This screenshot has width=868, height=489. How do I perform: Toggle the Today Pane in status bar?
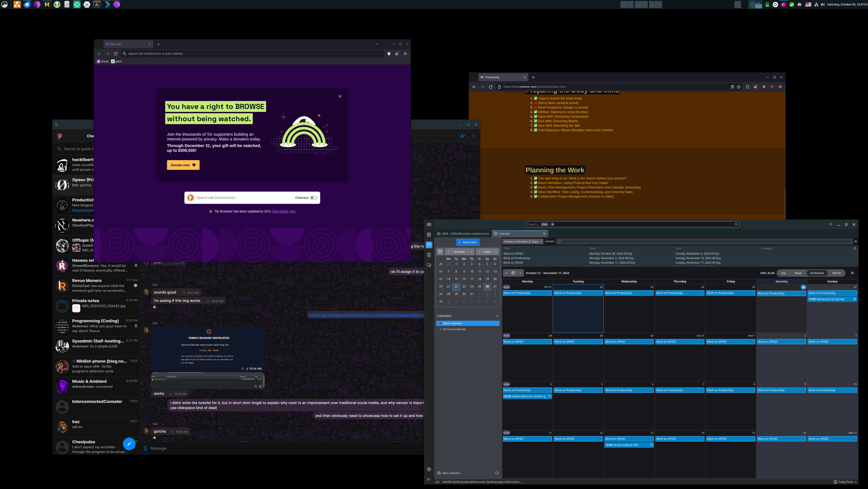845,482
